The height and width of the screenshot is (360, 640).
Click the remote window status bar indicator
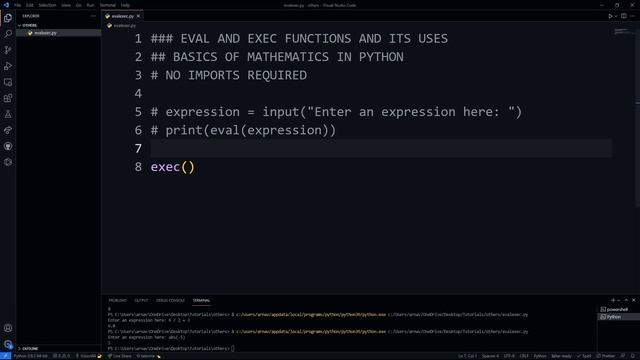pyautogui.click(x=6, y=356)
